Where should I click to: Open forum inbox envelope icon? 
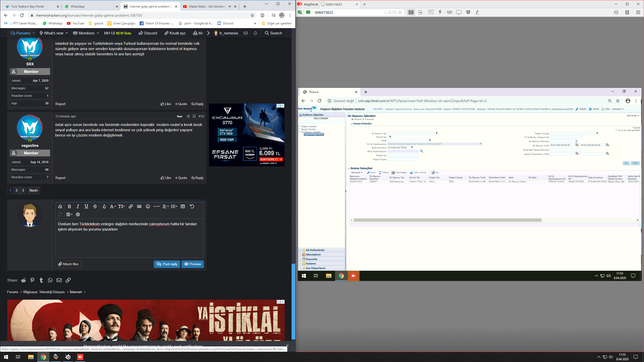click(246, 33)
